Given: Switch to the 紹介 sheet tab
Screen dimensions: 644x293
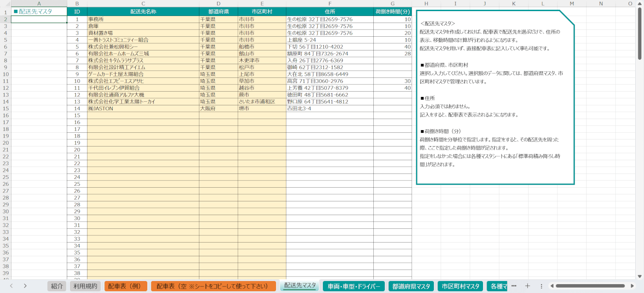Looking at the screenshot, I should click(x=57, y=286).
